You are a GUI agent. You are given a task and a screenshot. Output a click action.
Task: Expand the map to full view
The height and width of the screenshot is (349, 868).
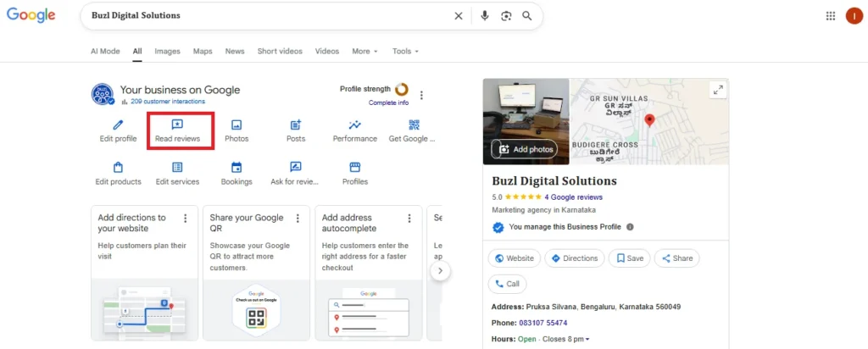click(718, 90)
